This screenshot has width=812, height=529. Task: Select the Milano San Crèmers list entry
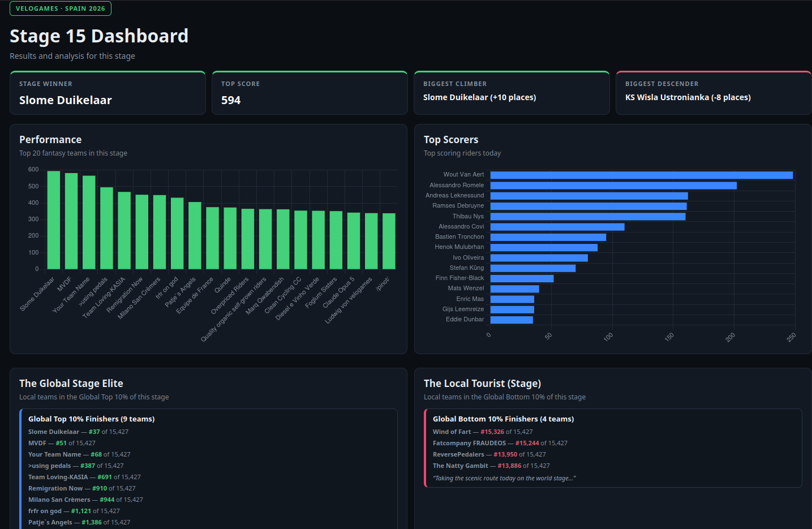pyautogui.click(x=85, y=500)
